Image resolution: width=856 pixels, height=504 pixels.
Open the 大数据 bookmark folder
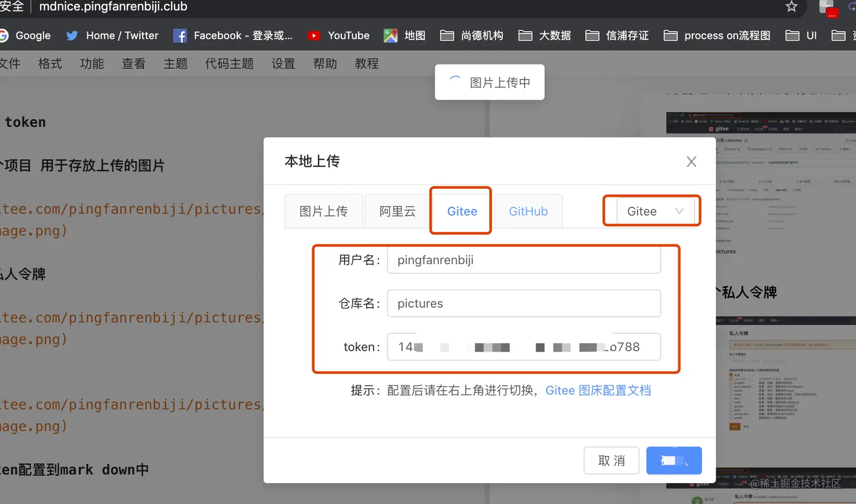pyautogui.click(x=545, y=36)
